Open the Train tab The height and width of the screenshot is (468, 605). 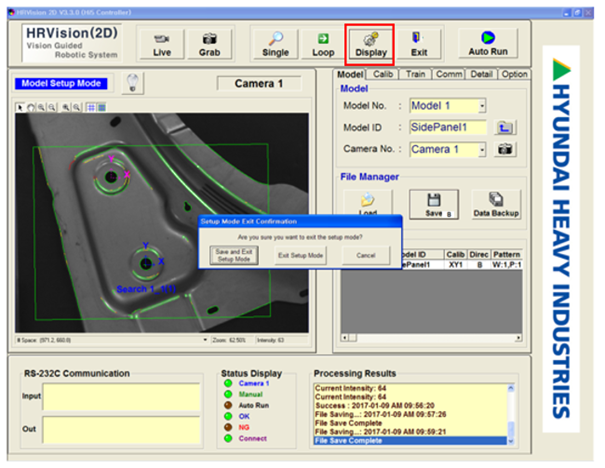pyautogui.click(x=415, y=74)
